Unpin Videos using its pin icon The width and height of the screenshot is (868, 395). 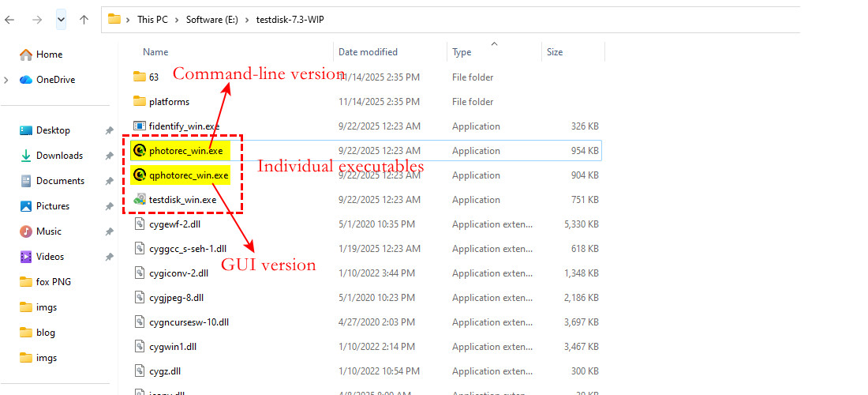109,257
